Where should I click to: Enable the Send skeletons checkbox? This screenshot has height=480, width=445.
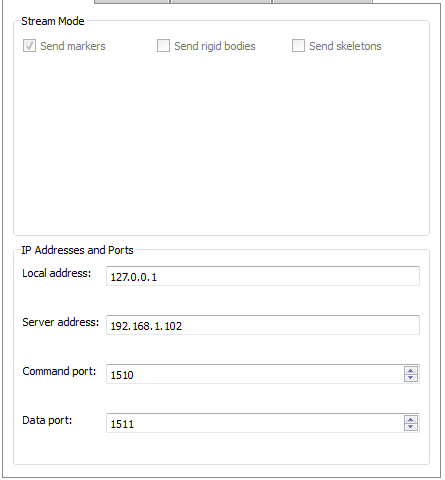pyautogui.click(x=298, y=46)
